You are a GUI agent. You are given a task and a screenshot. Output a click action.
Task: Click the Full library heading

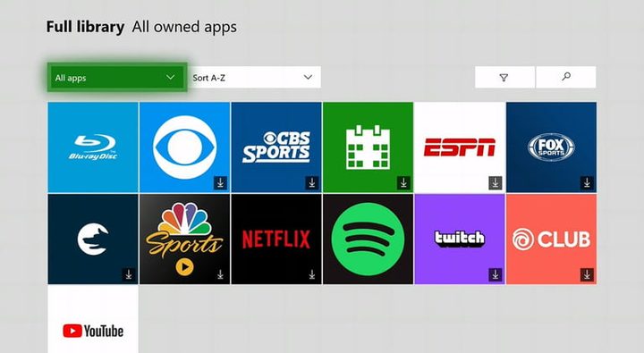(85, 27)
